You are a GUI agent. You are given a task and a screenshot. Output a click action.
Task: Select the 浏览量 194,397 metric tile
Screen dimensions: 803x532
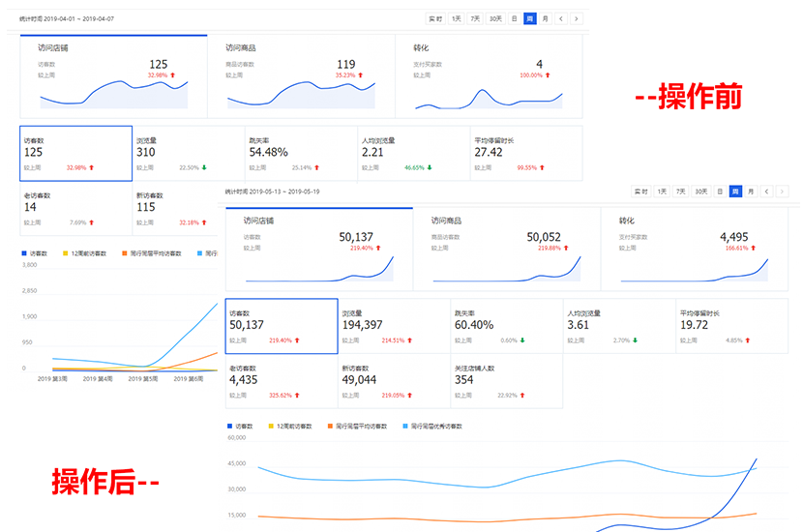(x=394, y=325)
